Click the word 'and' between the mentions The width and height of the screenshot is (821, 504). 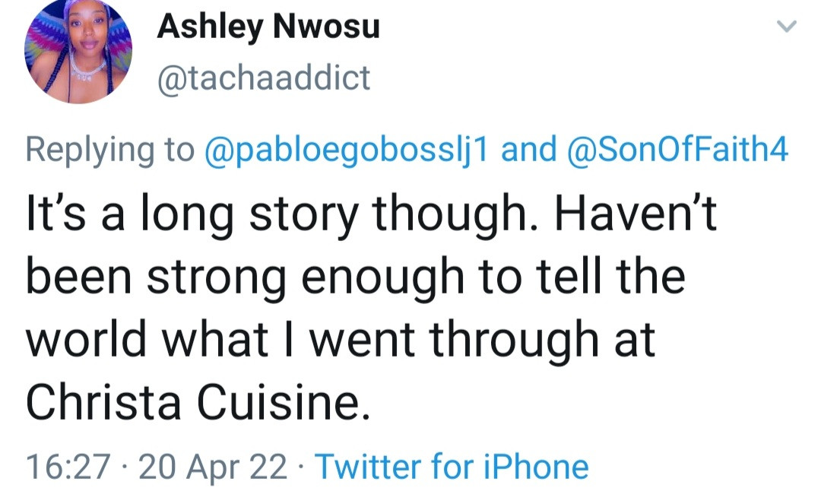[x=530, y=150]
